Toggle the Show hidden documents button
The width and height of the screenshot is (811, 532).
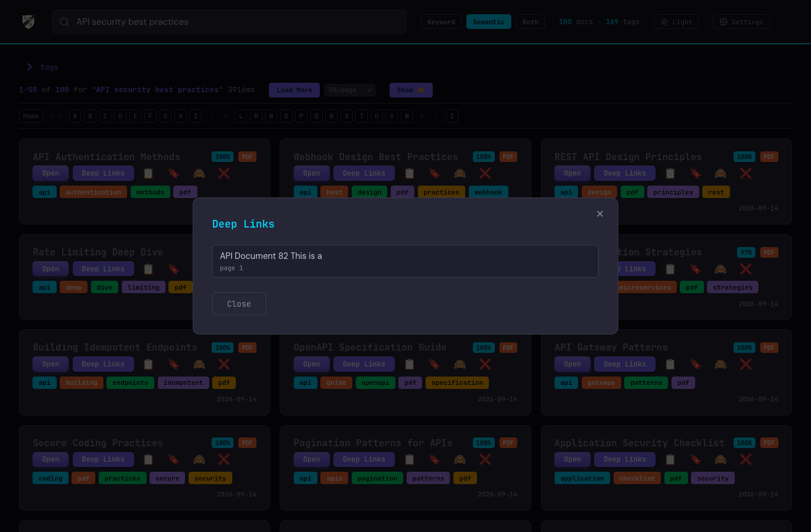click(411, 90)
